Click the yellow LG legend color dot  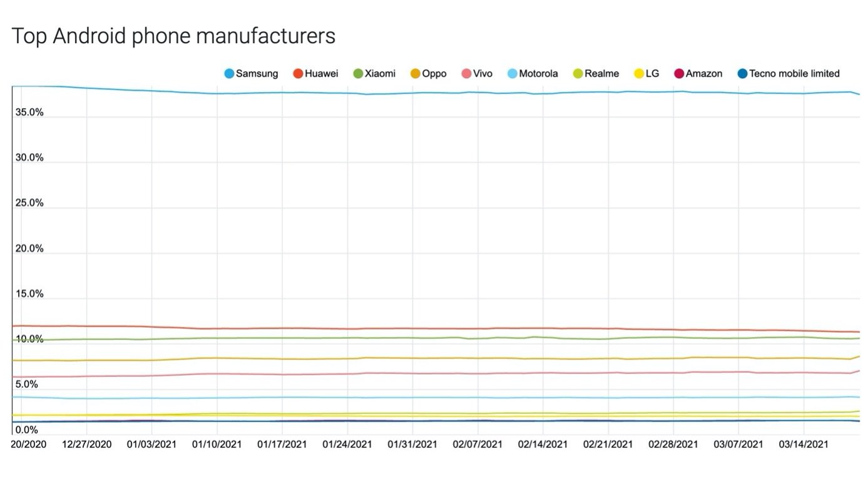click(639, 74)
